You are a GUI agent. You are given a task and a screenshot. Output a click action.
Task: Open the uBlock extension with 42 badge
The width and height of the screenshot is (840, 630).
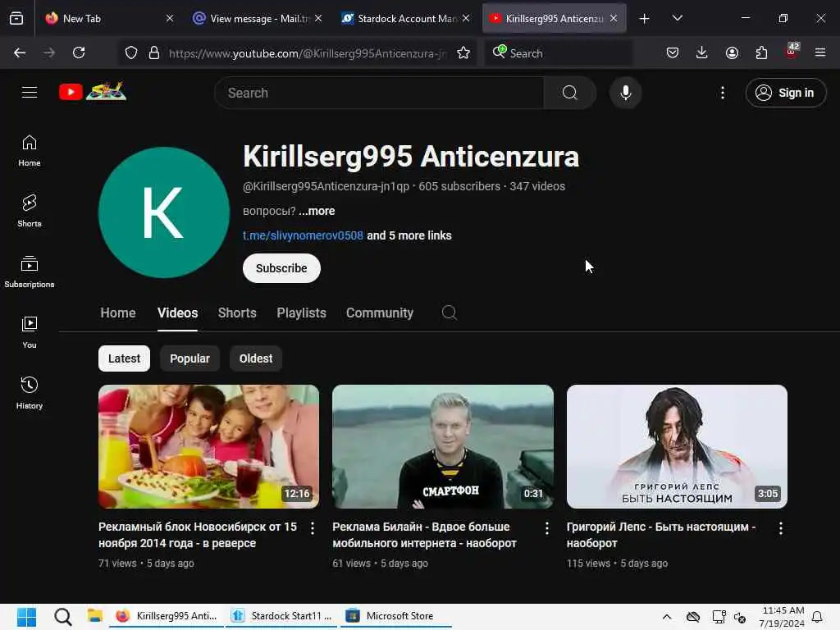pyautogui.click(x=792, y=52)
